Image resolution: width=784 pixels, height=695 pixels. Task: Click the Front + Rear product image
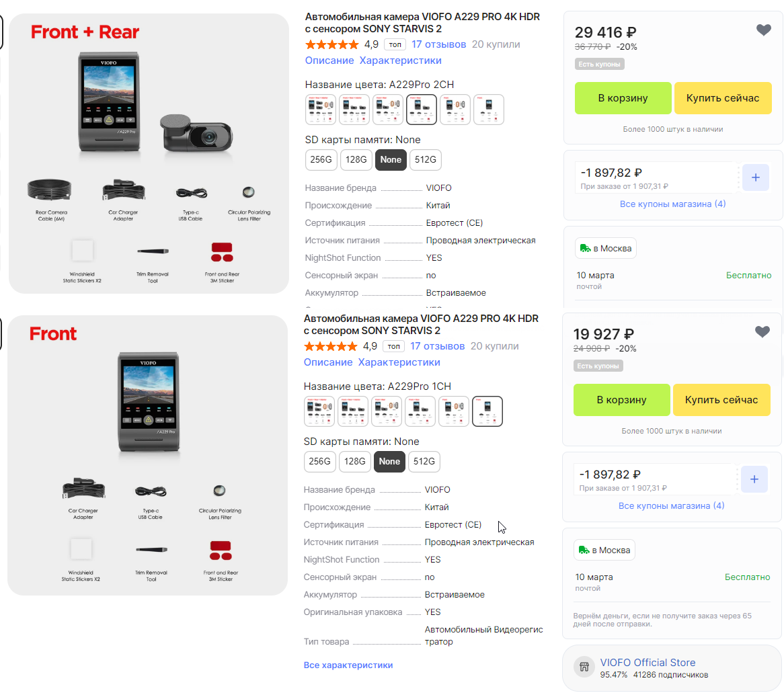(x=149, y=153)
